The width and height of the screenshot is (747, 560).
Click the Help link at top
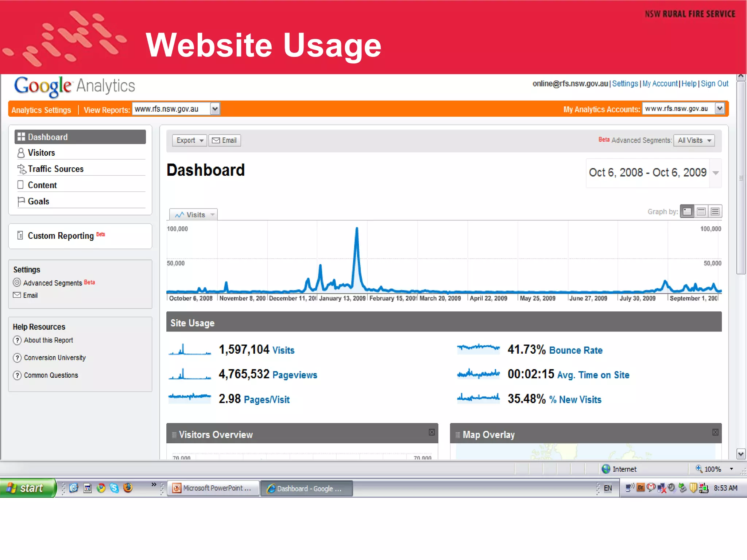689,83
